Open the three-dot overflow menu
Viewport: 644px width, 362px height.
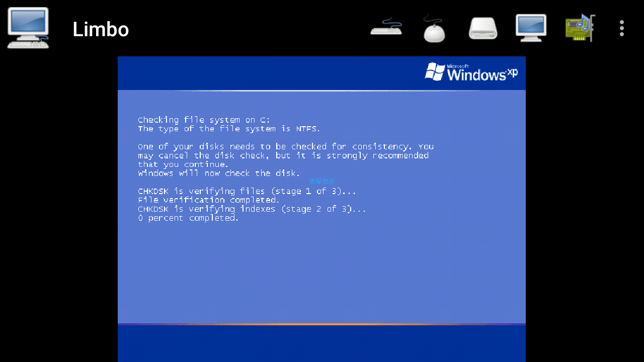coord(622,28)
